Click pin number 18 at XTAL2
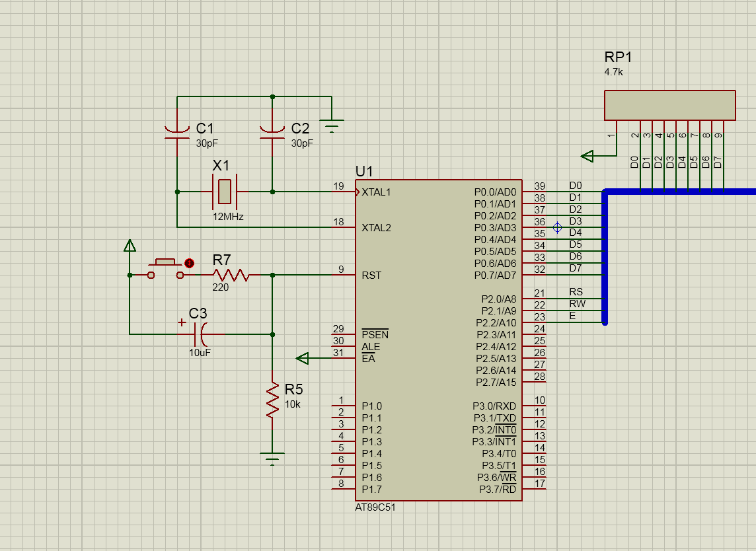Image resolution: width=756 pixels, height=551 pixels. [x=338, y=222]
